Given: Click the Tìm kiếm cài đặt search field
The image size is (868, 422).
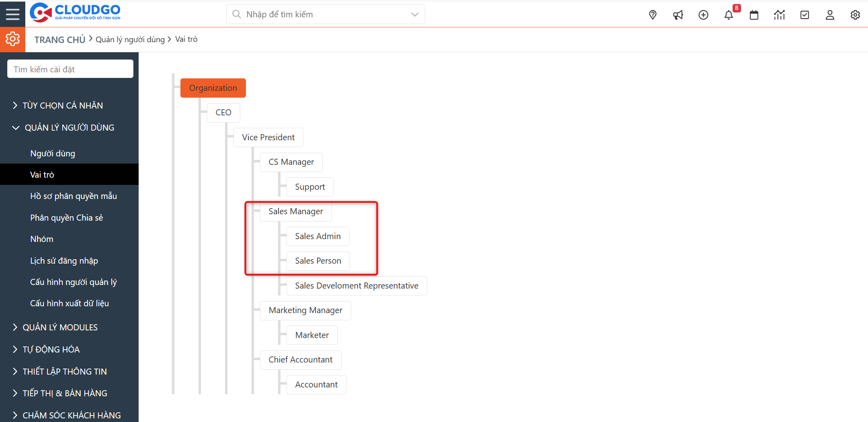Looking at the screenshot, I should pos(70,69).
